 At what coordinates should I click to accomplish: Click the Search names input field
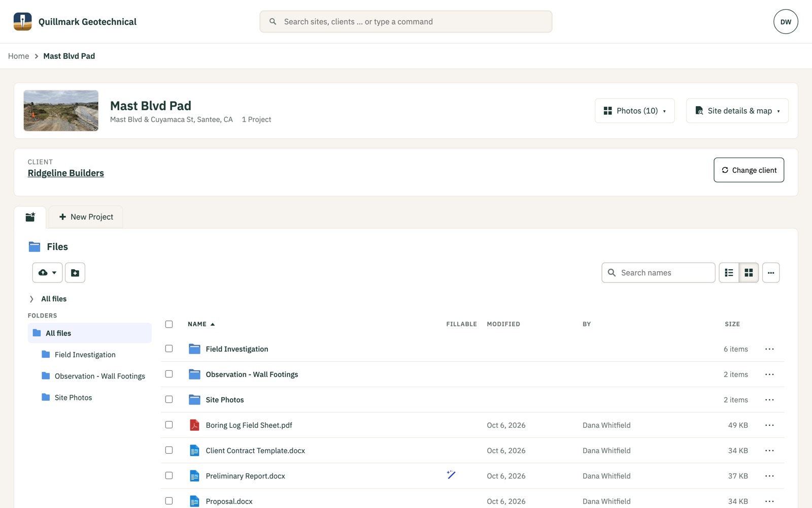[x=658, y=273]
